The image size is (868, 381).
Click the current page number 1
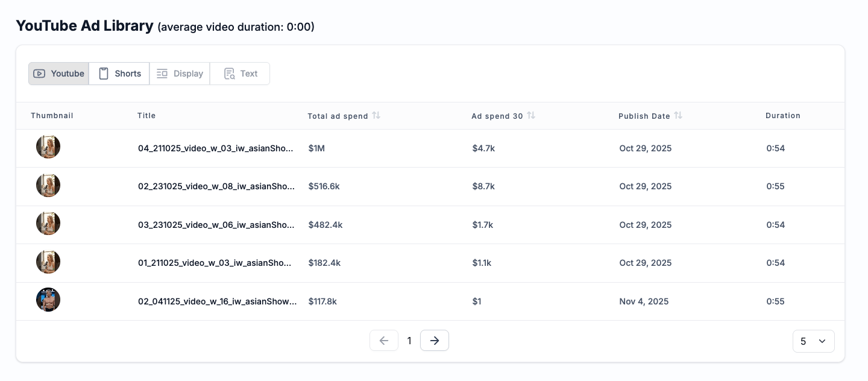409,341
